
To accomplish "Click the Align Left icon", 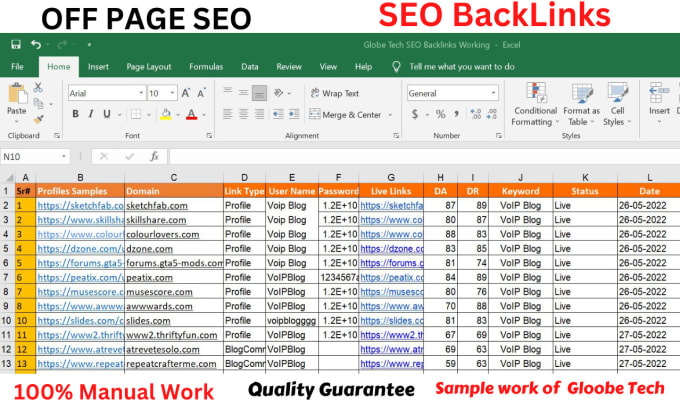I will click(x=227, y=114).
